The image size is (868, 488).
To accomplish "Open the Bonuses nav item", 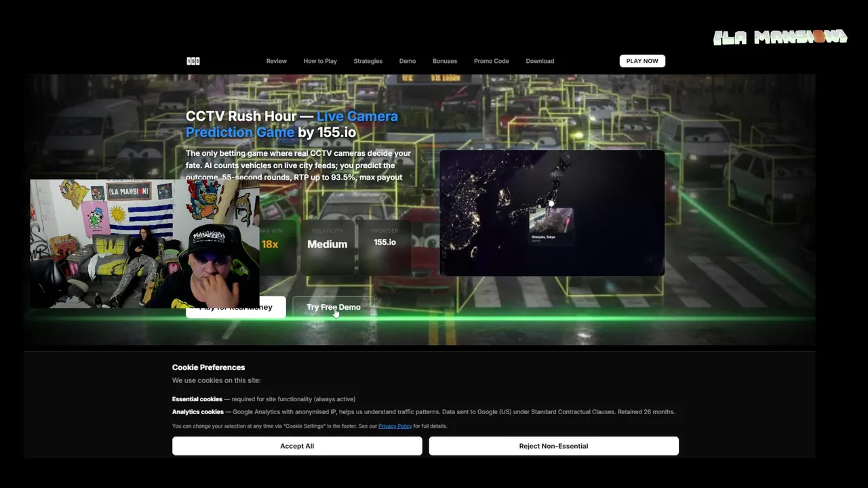I will (x=445, y=61).
